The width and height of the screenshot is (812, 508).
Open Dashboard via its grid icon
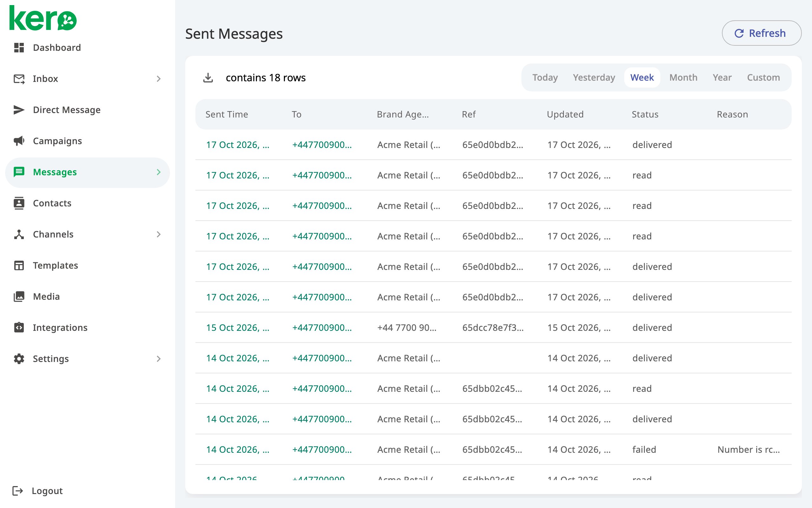19,47
